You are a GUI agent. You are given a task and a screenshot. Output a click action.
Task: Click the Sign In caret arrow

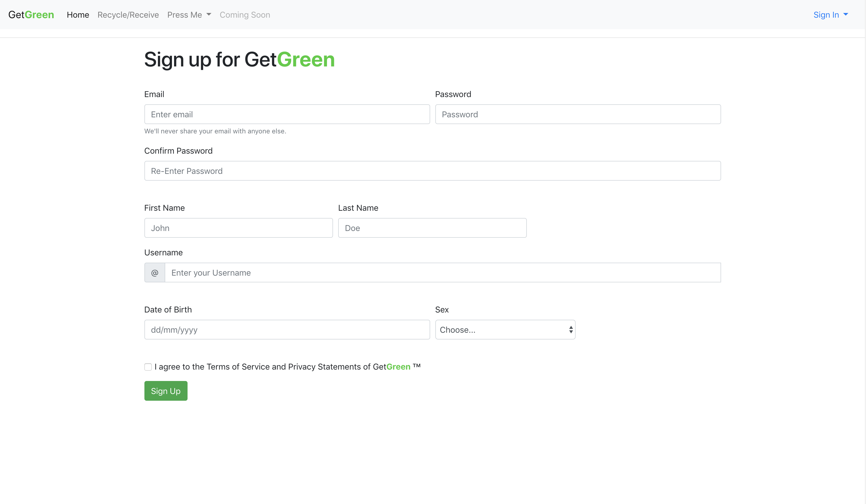846,15
